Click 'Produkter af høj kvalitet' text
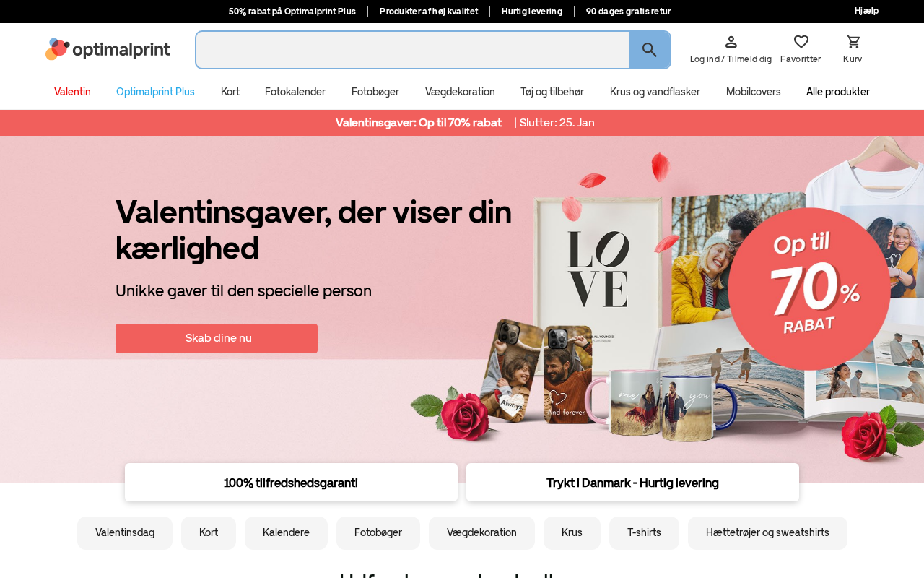This screenshot has height=578, width=924. point(429,12)
